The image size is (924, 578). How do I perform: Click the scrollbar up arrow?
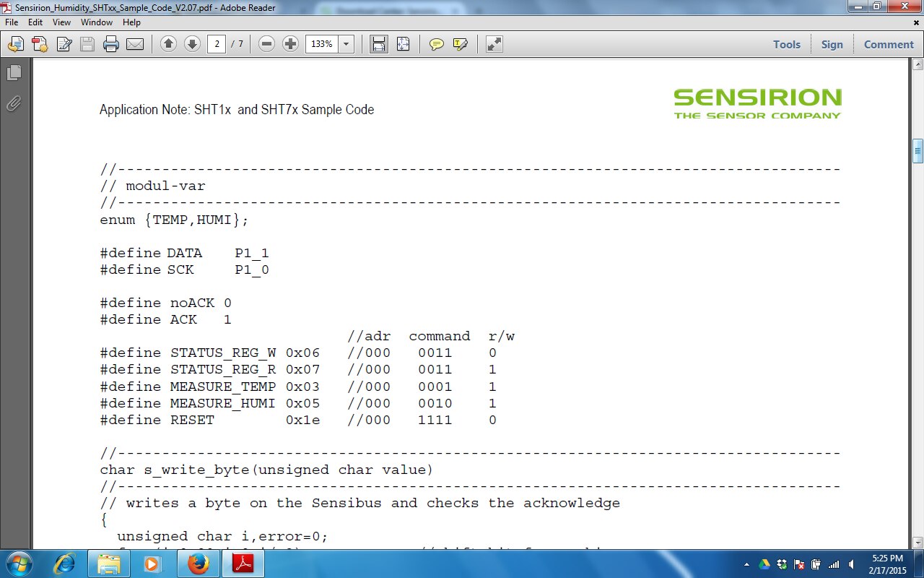tap(918, 64)
